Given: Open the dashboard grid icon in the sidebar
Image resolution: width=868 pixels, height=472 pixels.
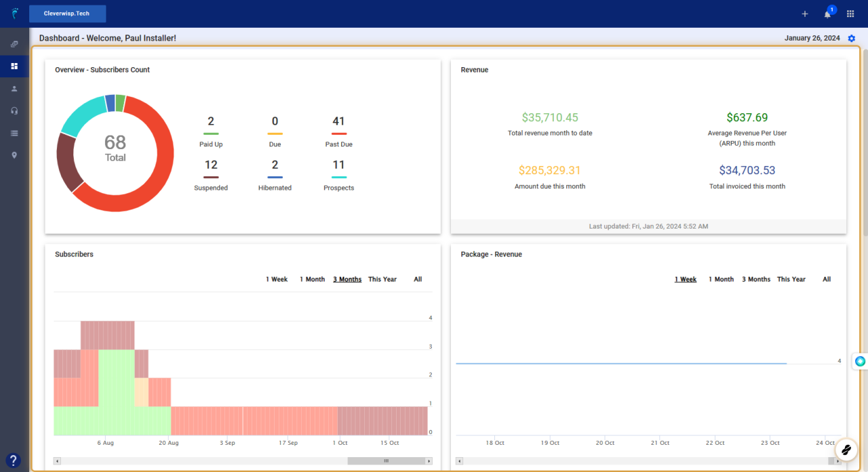Looking at the screenshot, I should point(14,66).
